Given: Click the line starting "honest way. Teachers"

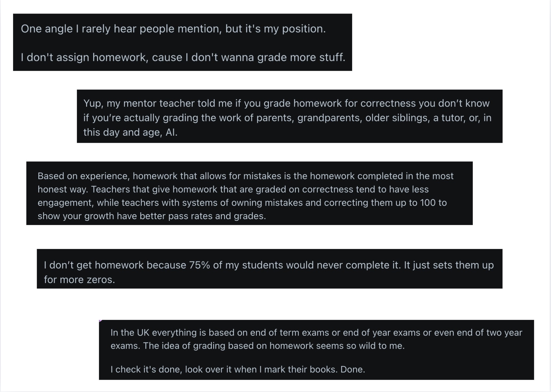Looking at the screenshot, I should point(233,189).
